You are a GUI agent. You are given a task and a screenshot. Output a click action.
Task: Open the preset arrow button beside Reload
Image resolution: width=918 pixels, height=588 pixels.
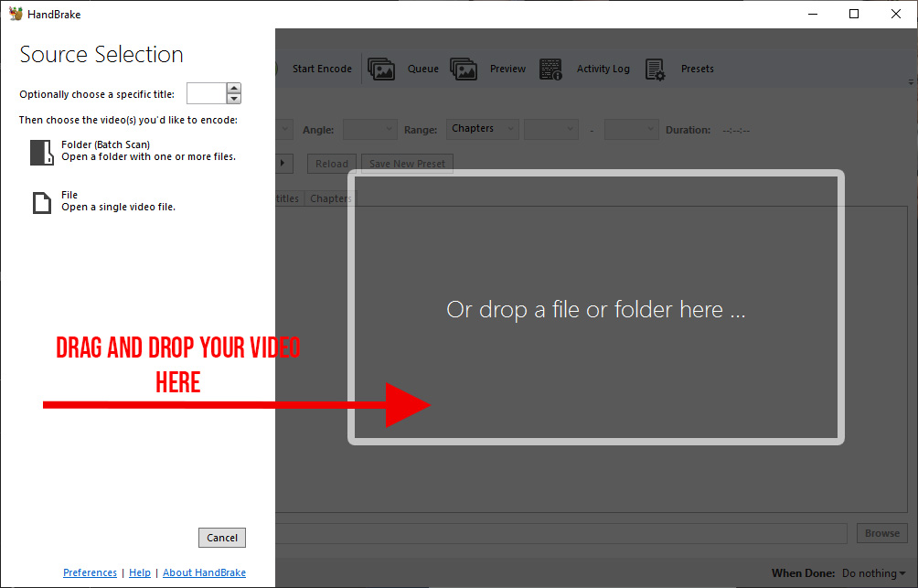click(x=284, y=164)
